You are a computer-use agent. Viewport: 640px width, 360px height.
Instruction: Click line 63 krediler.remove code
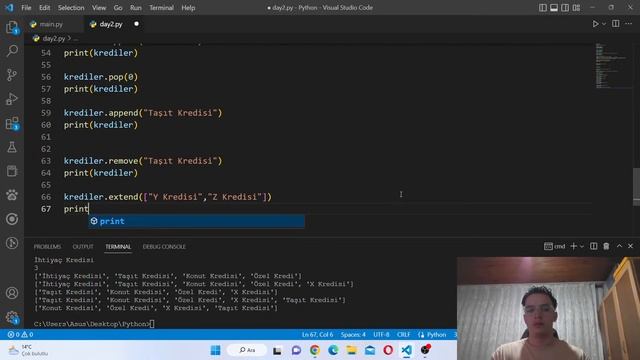click(143, 161)
